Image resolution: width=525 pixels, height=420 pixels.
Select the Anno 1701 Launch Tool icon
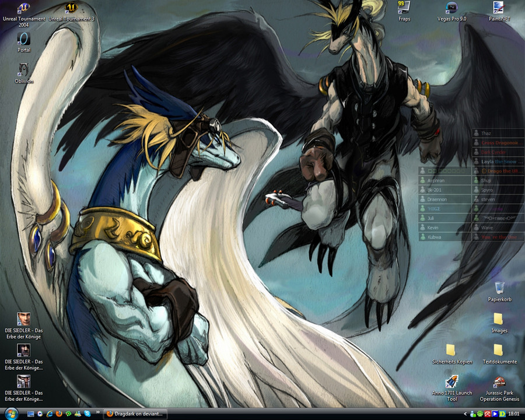point(452,388)
